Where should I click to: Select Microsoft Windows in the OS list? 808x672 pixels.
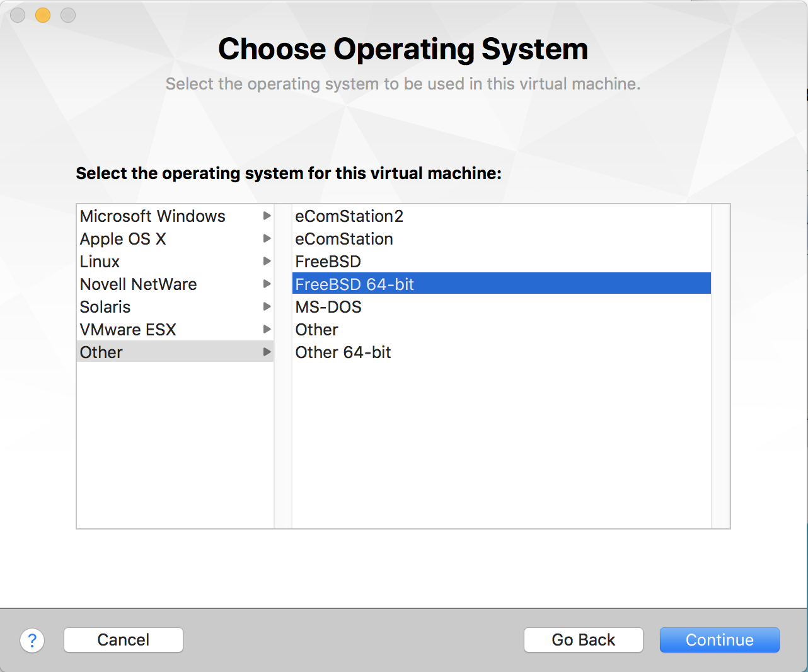point(153,216)
